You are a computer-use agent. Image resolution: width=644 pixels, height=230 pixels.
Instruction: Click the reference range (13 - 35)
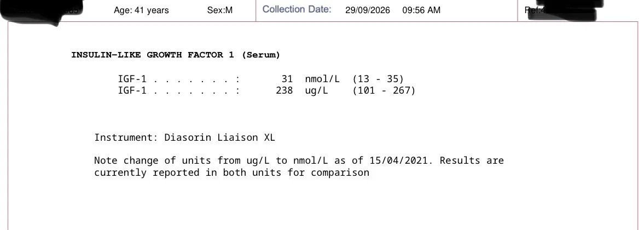[378, 79]
